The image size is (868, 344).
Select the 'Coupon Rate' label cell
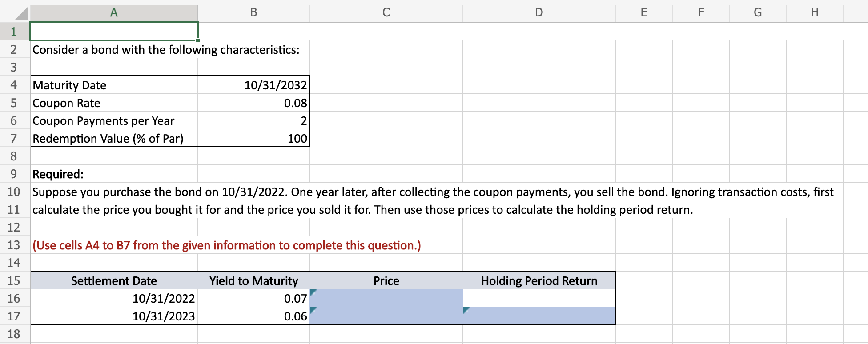tap(114, 103)
